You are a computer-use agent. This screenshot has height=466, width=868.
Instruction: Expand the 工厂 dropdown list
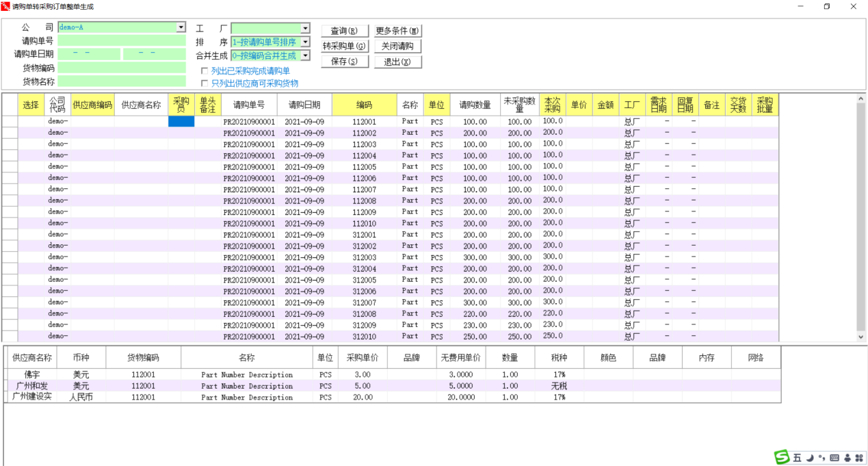click(x=305, y=28)
